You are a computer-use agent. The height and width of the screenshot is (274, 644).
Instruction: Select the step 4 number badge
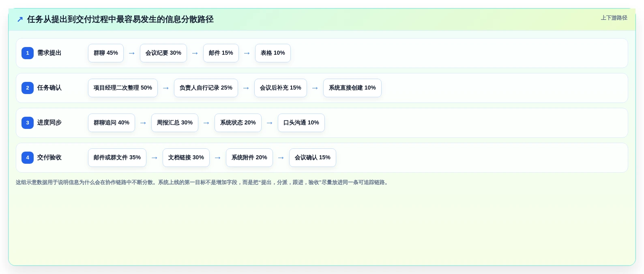[28, 158]
